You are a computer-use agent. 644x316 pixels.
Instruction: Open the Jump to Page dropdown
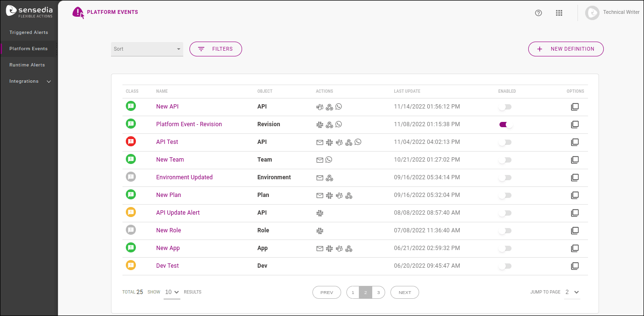pyautogui.click(x=572, y=292)
